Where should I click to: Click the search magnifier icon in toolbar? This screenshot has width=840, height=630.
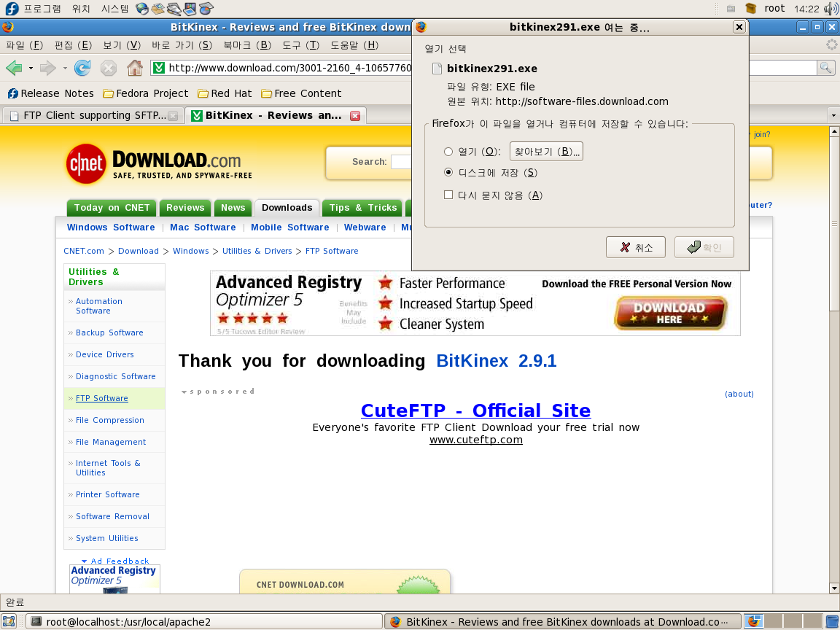point(825,68)
